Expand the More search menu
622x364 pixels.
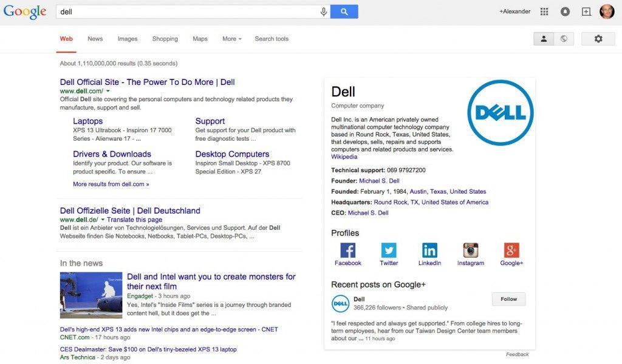point(231,39)
